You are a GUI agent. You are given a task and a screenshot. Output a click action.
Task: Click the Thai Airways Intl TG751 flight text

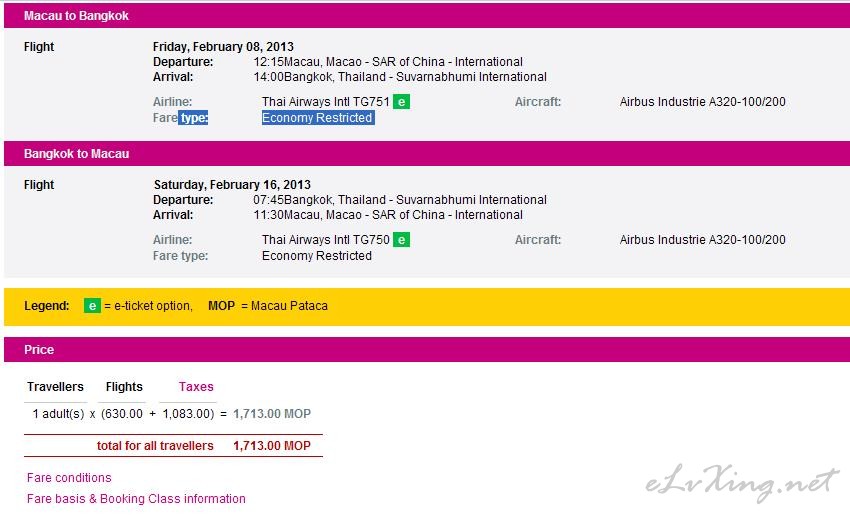(x=325, y=102)
